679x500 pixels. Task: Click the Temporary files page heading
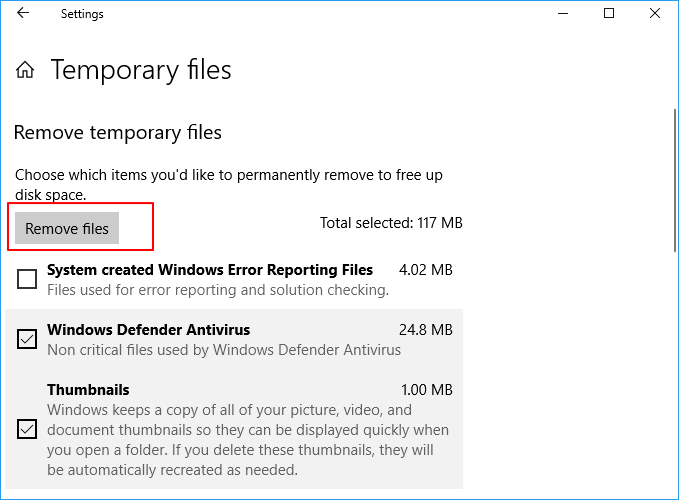[141, 70]
